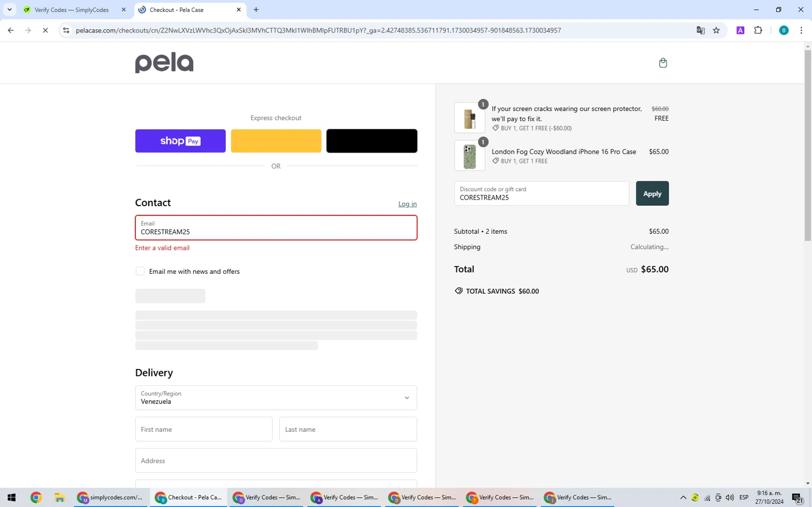Switch to simplycodes.com taskbar window
812x507 pixels.
click(x=111, y=497)
